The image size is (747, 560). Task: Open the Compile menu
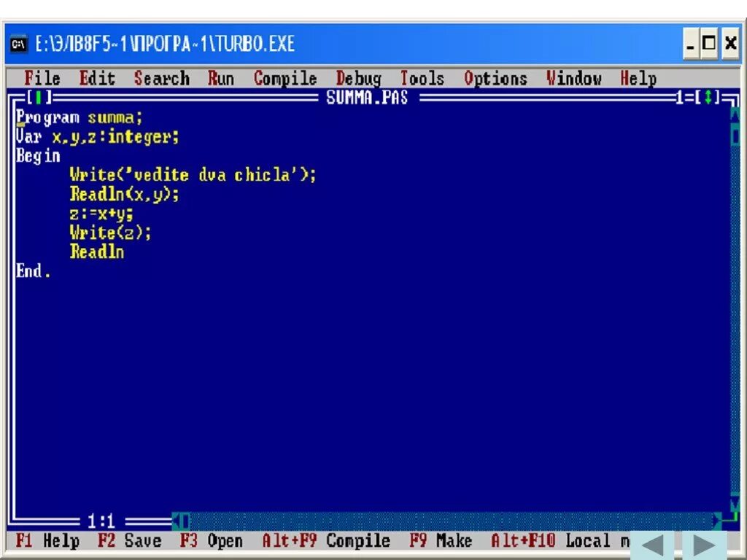coord(285,79)
